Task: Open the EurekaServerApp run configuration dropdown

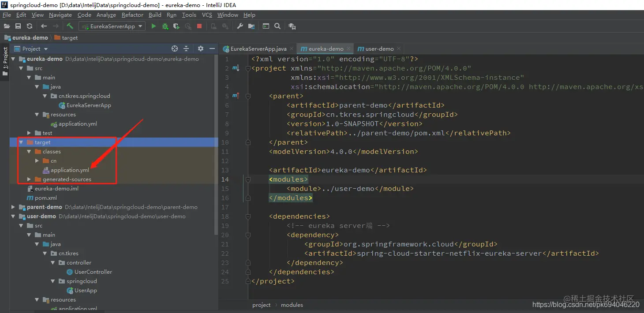Action: pyautogui.click(x=112, y=26)
